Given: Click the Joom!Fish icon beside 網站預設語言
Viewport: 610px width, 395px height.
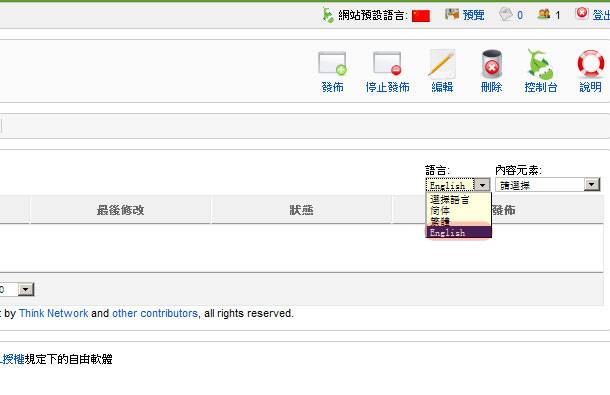Looking at the screenshot, I should (x=328, y=15).
